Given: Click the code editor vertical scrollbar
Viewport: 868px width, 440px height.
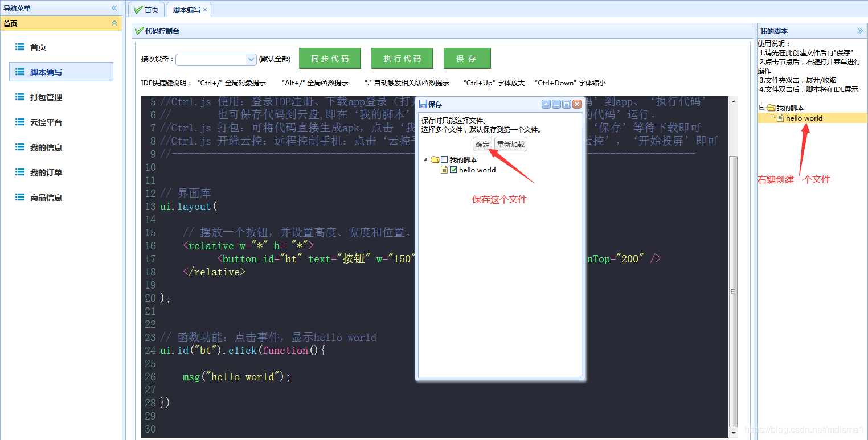Looking at the screenshot, I should pos(734,290).
